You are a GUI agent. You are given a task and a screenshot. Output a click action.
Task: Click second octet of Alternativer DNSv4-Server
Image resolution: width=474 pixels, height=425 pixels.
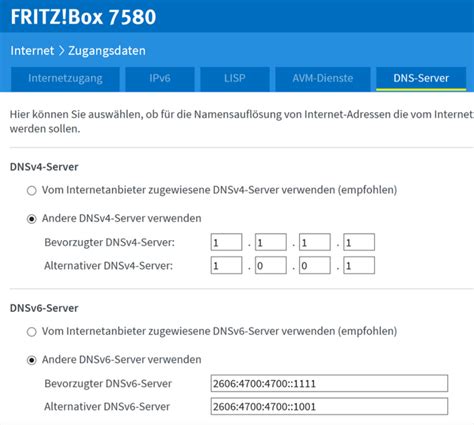[271, 265]
